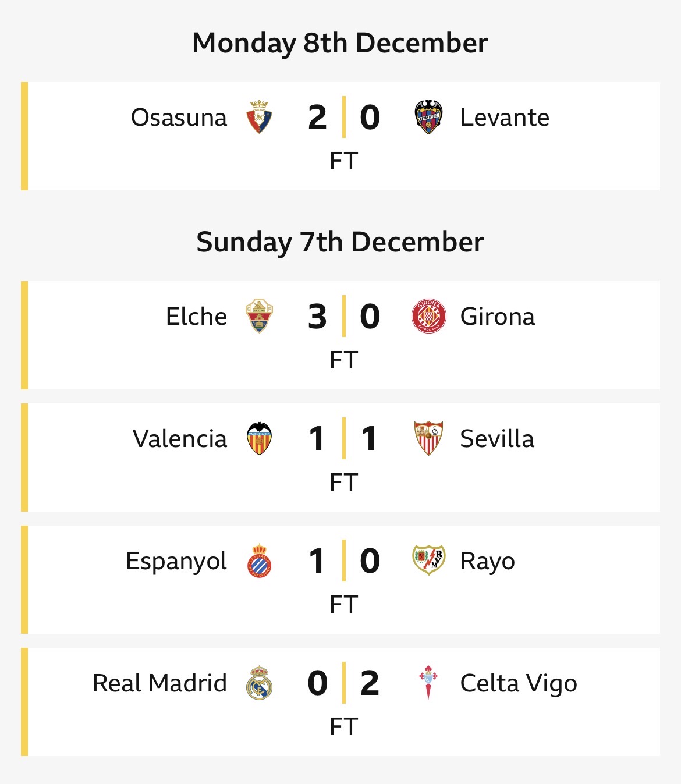Click the Elche club badge
681x784 pixels.
click(259, 316)
